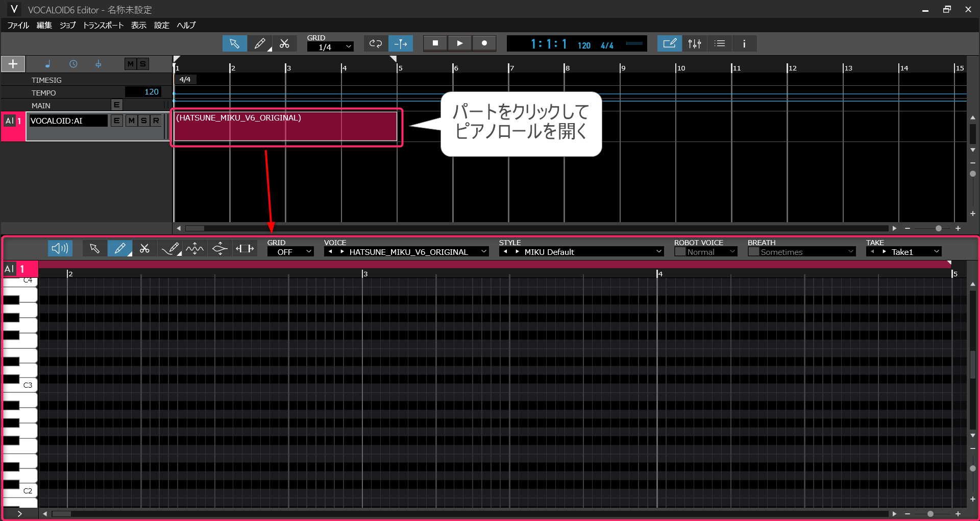
Task: Select the dynamics envelope tool
Action: click(x=220, y=248)
